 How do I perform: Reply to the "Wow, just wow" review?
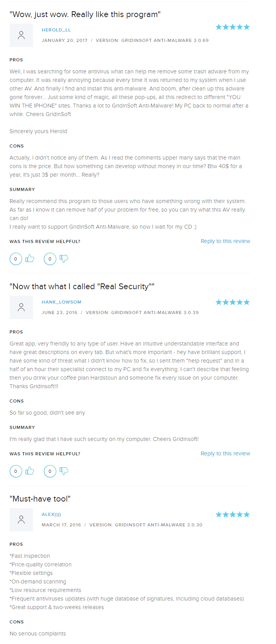[225, 241]
